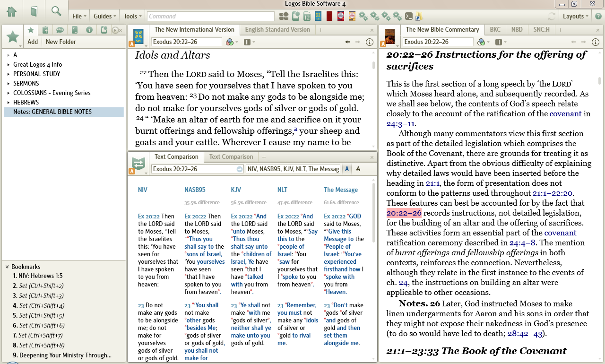Open the speech-bubbles tab in left panel

(x=60, y=30)
